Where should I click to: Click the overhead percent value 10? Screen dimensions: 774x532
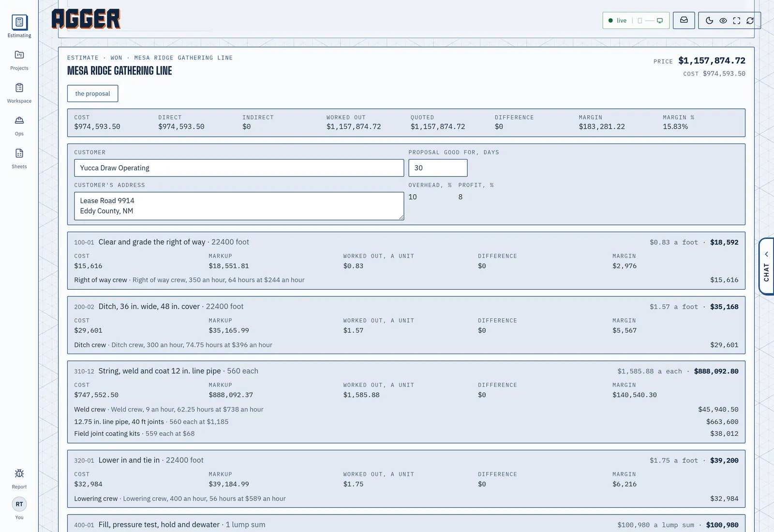point(413,197)
